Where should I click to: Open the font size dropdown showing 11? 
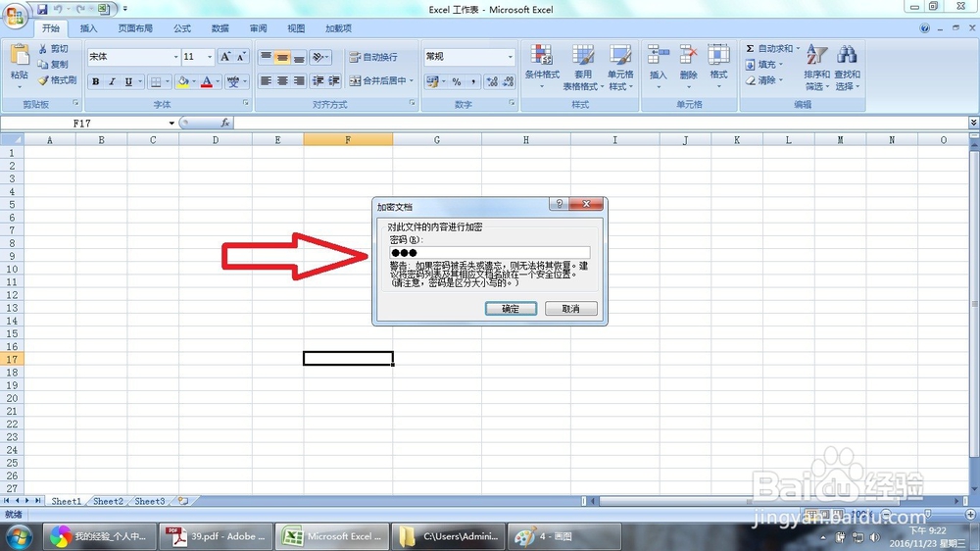tap(210, 57)
